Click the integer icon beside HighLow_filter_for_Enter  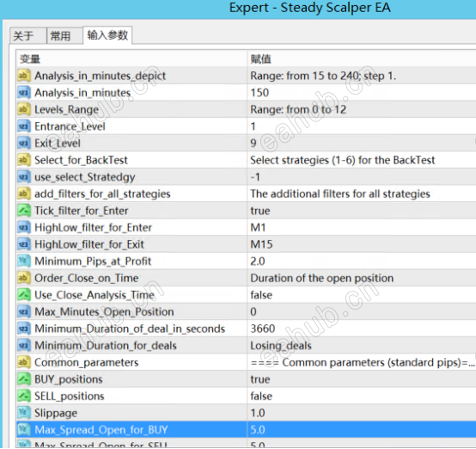point(24,227)
